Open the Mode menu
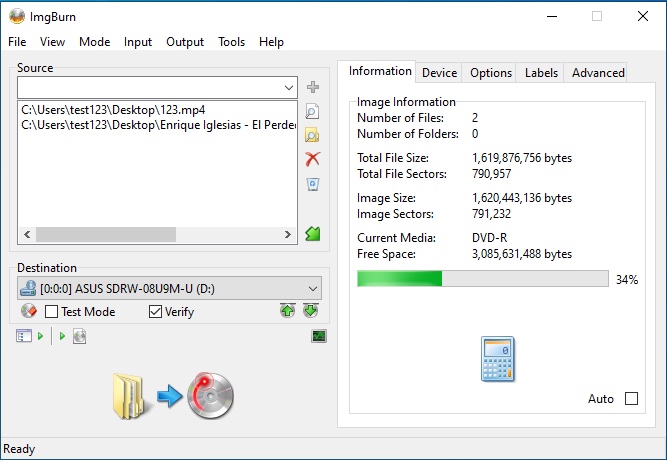Viewport: 667px width, 460px height. click(94, 42)
